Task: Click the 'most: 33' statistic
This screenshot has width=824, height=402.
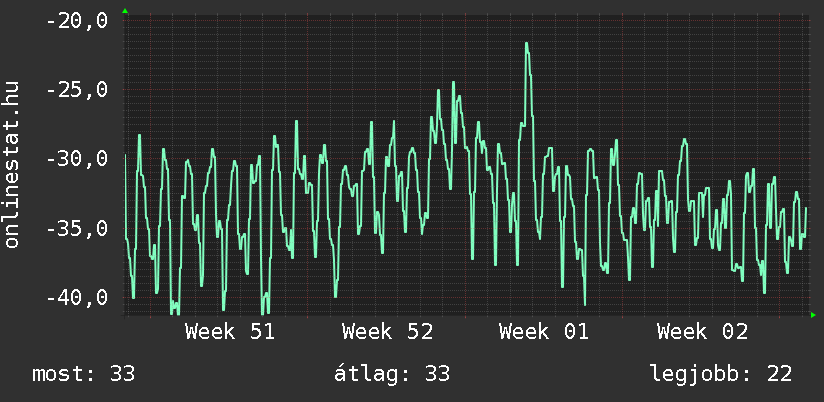Action: click(x=83, y=374)
